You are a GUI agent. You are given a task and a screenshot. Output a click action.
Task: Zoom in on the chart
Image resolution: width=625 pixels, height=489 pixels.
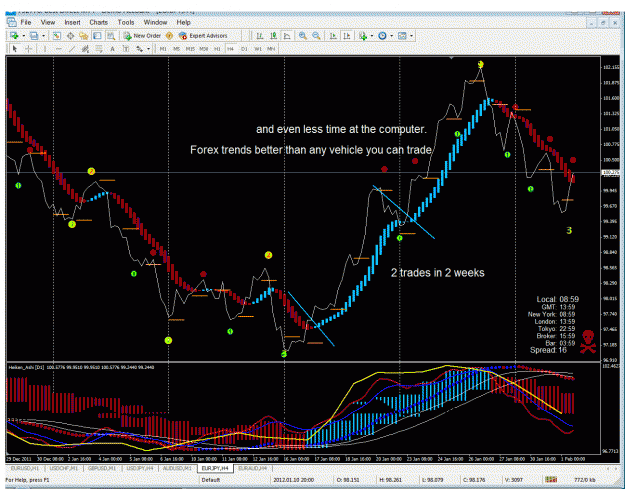click(x=303, y=36)
